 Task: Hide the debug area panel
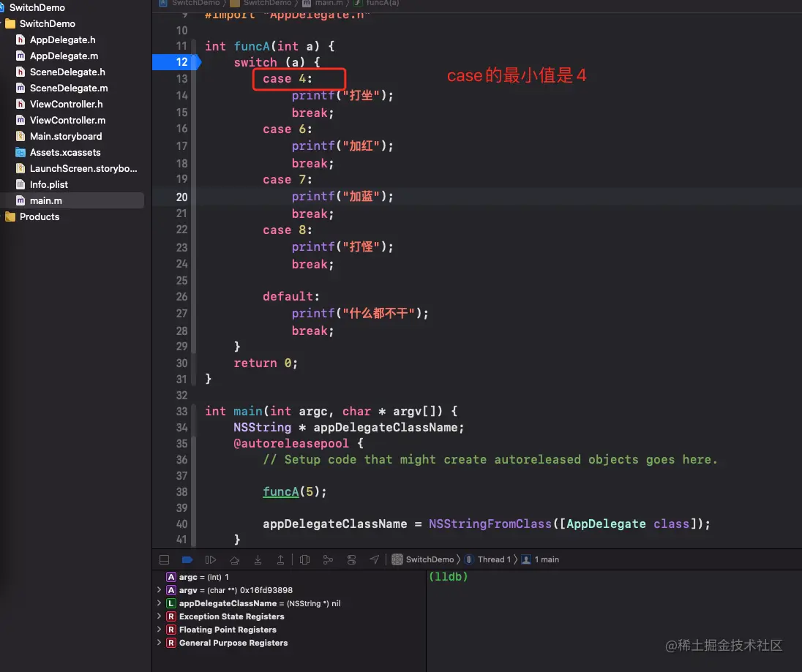tap(164, 559)
